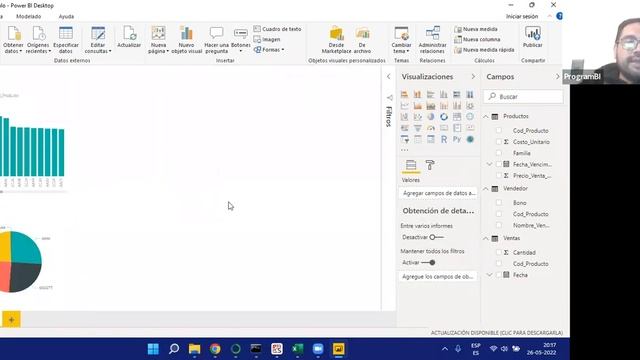The height and width of the screenshot is (360, 640).
Task: Tick the Cantidad field checkbox
Action: (499, 252)
